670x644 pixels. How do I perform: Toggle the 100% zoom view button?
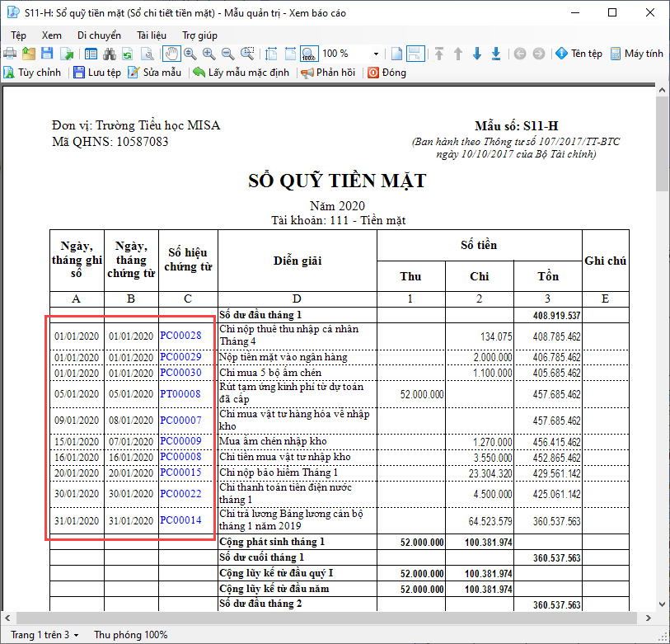[x=308, y=54]
